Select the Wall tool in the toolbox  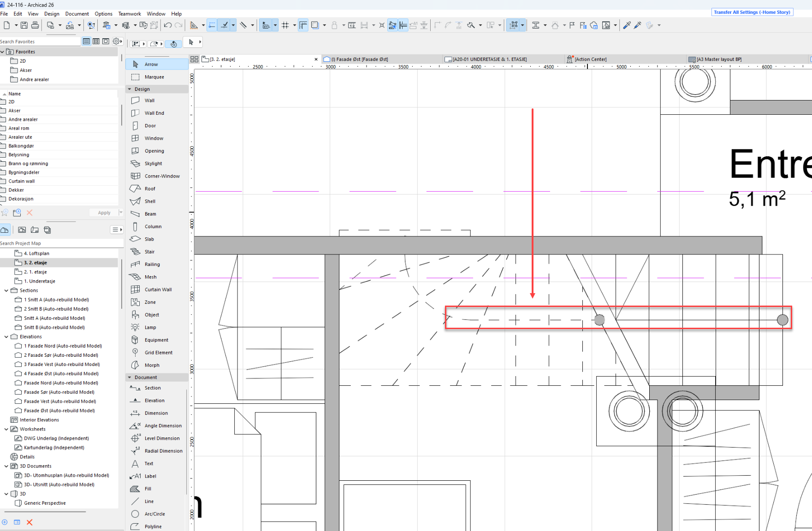pos(149,100)
